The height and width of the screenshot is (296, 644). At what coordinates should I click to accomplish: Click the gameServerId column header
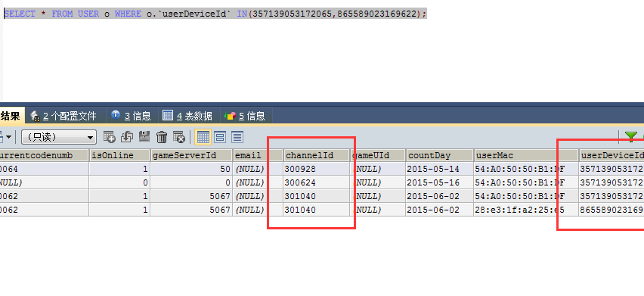pos(191,155)
